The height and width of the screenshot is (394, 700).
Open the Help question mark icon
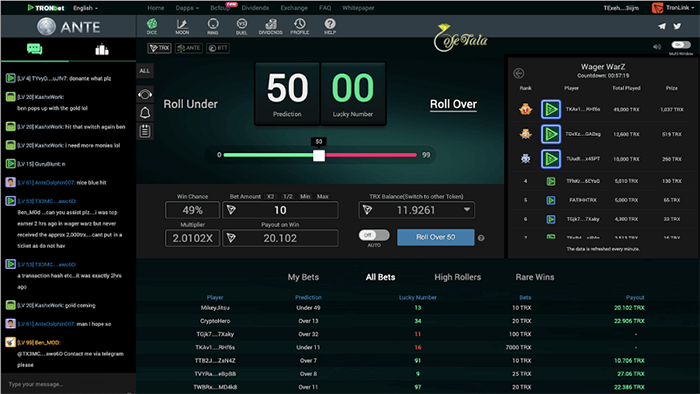coord(330,26)
